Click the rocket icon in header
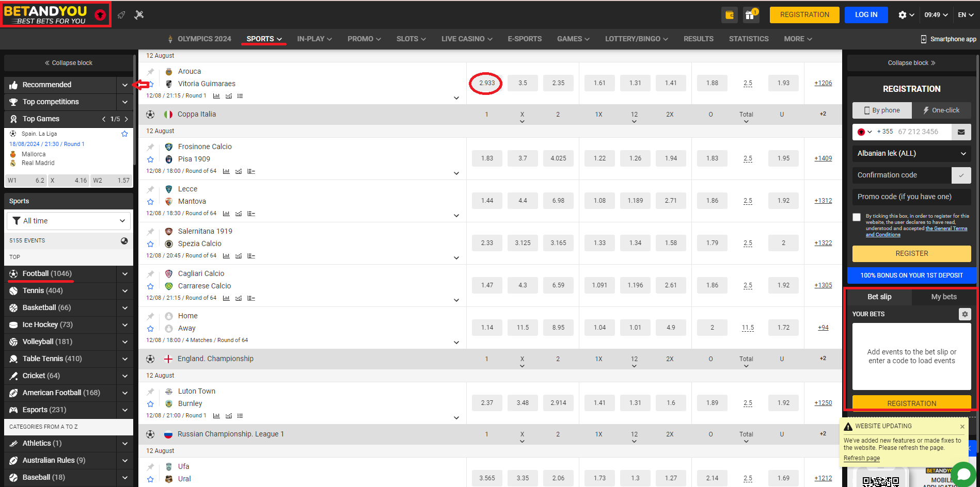 coord(121,15)
